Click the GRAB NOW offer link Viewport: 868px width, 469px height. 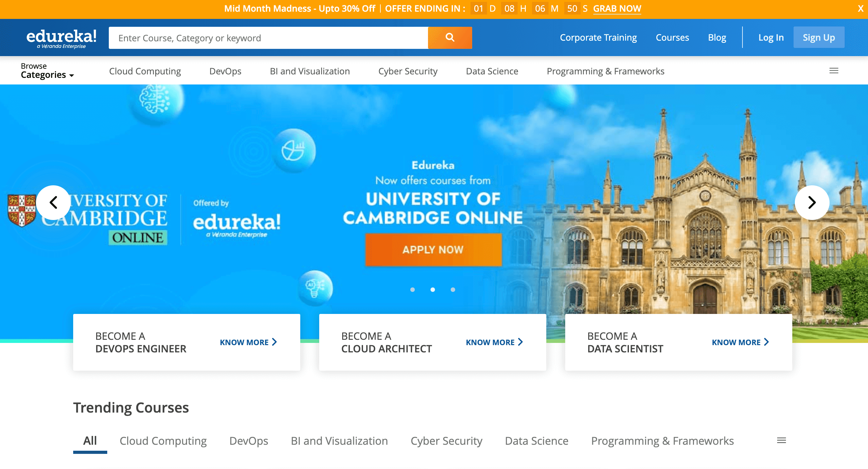pyautogui.click(x=617, y=9)
